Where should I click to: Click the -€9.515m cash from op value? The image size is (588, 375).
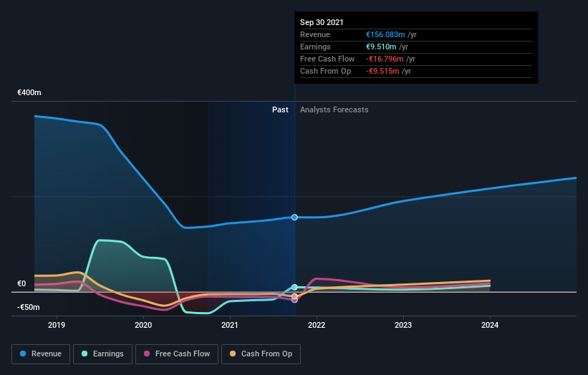click(382, 71)
